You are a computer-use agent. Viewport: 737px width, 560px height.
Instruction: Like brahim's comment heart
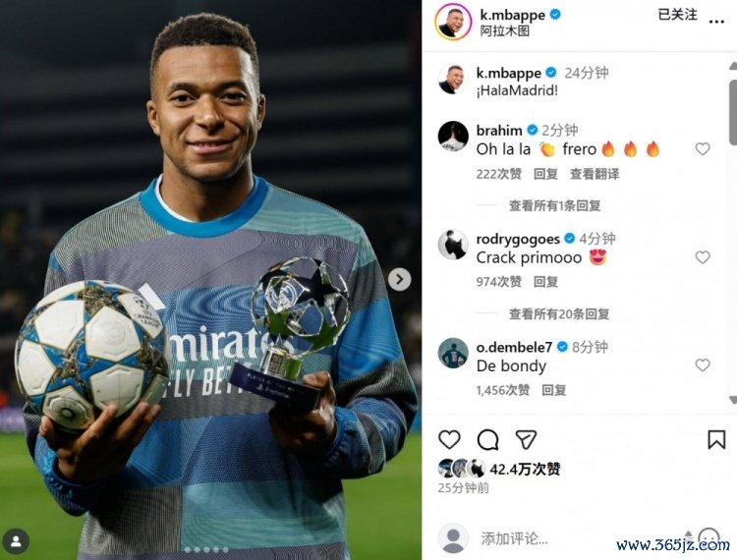pos(703,149)
